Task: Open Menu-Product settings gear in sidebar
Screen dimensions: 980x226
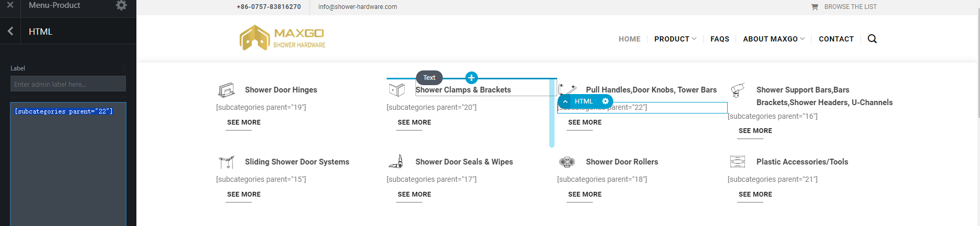Action: click(121, 5)
